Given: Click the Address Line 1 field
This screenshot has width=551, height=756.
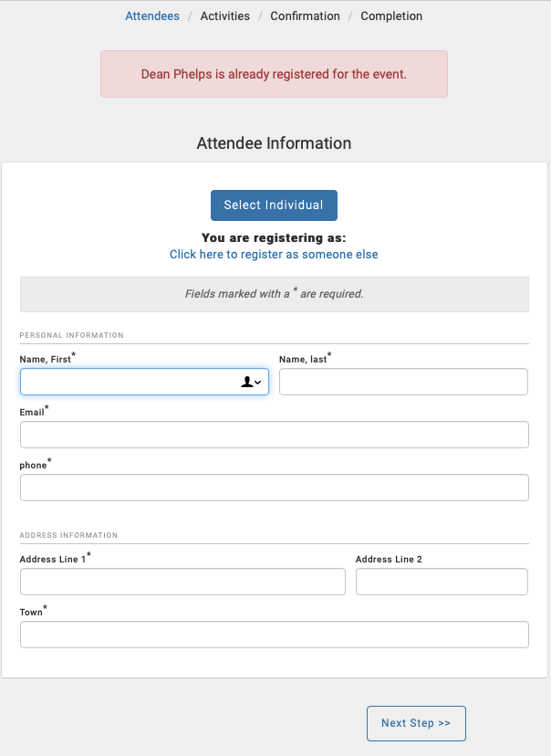Looking at the screenshot, I should click(x=182, y=581).
